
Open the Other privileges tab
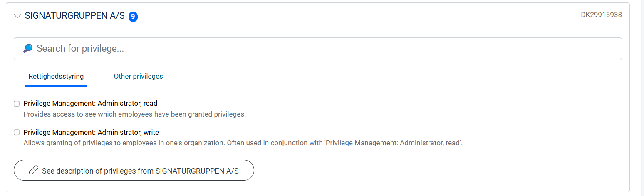coord(139,76)
